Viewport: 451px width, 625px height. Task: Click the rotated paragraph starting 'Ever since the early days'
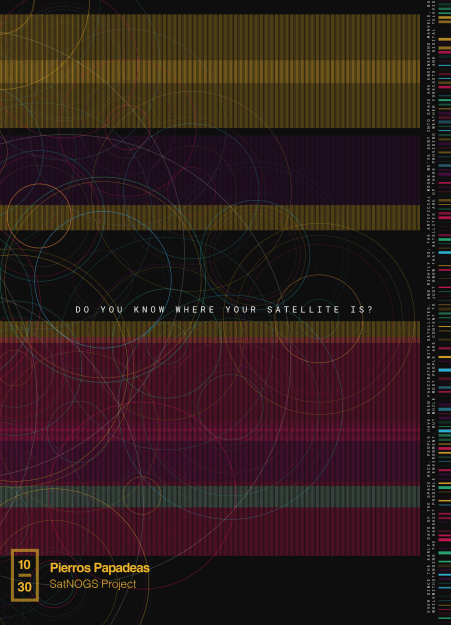432,306
